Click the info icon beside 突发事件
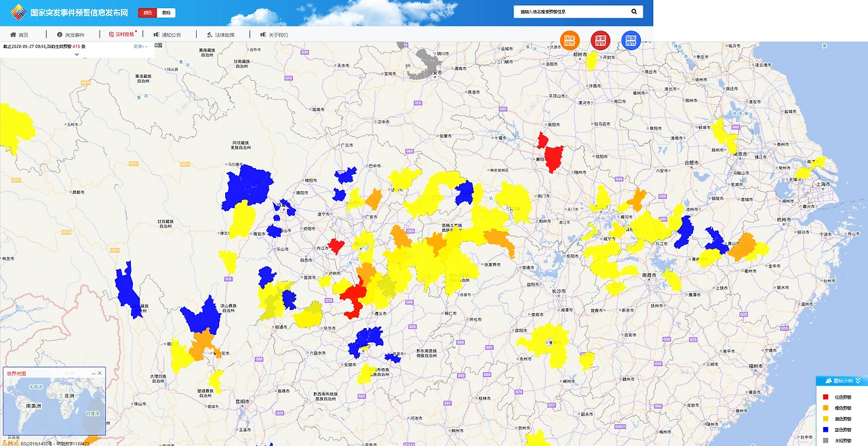Screen dimensions: 868x446 pos(60,34)
